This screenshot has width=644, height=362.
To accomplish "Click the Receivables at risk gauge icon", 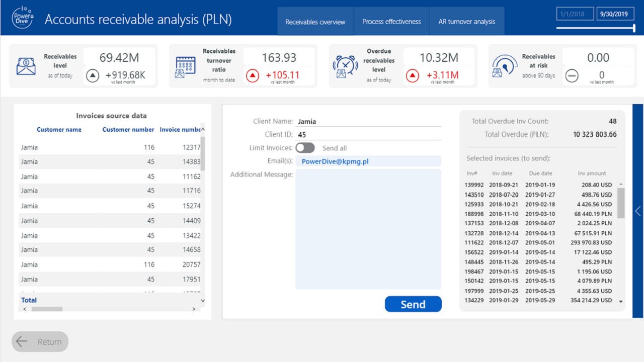I will pos(504,66).
